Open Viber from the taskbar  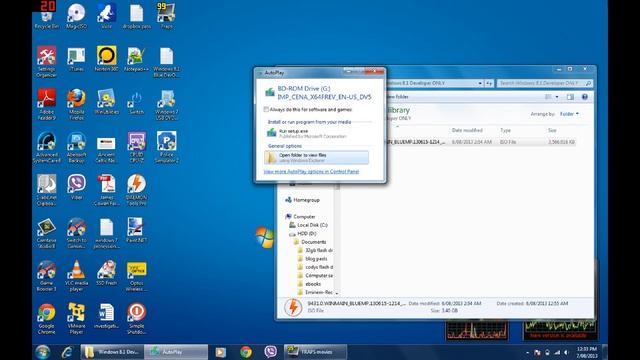[270, 352]
